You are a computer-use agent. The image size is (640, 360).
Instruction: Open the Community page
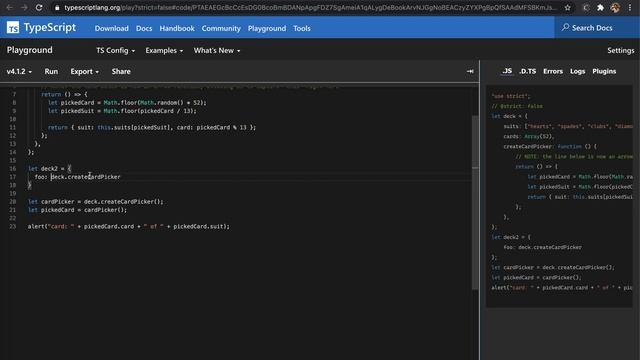(221, 28)
